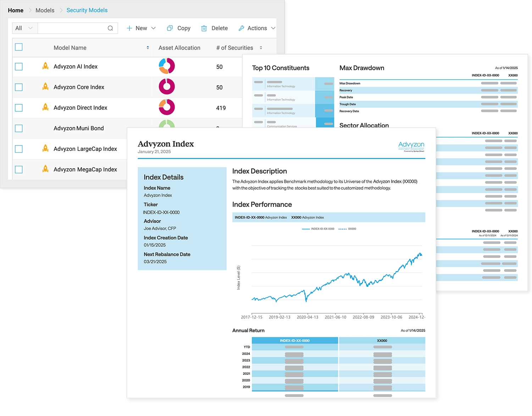532x416 pixels.
Task: Click securities count 50 for AI Index
Action: 220,67
